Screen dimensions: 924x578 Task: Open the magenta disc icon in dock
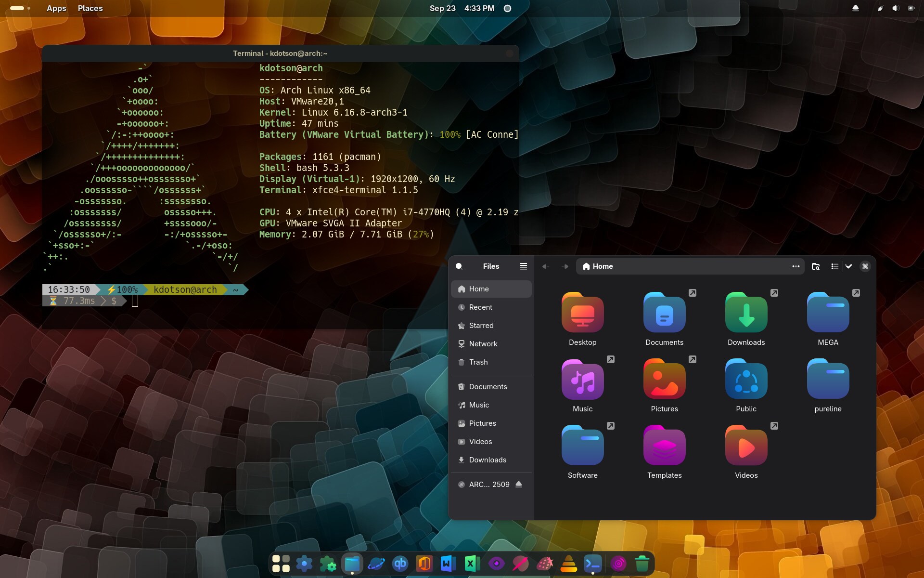point(618,563)
